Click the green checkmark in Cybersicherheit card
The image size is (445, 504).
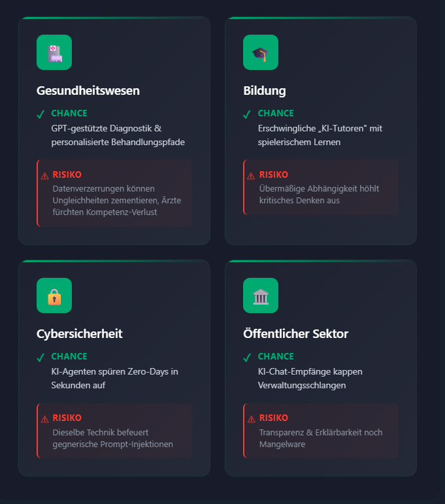[x=41, y=358]
